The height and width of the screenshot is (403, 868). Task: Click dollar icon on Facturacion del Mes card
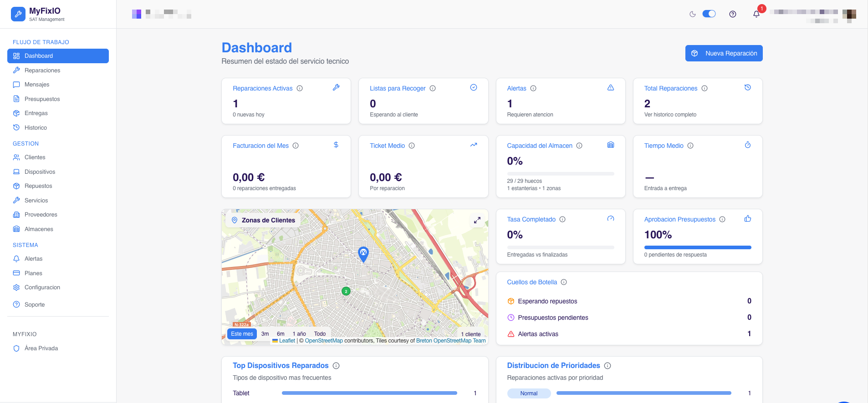point(336,145)
